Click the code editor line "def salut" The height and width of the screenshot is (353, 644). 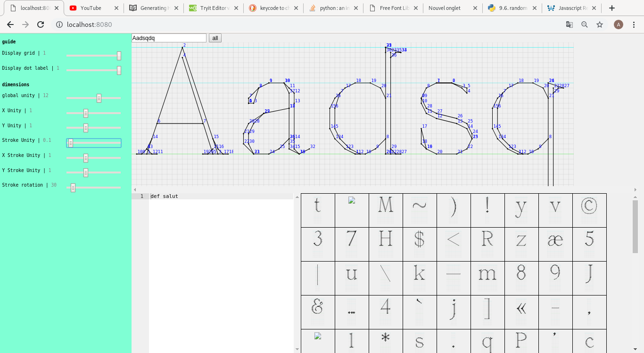[x=164, y=196]
